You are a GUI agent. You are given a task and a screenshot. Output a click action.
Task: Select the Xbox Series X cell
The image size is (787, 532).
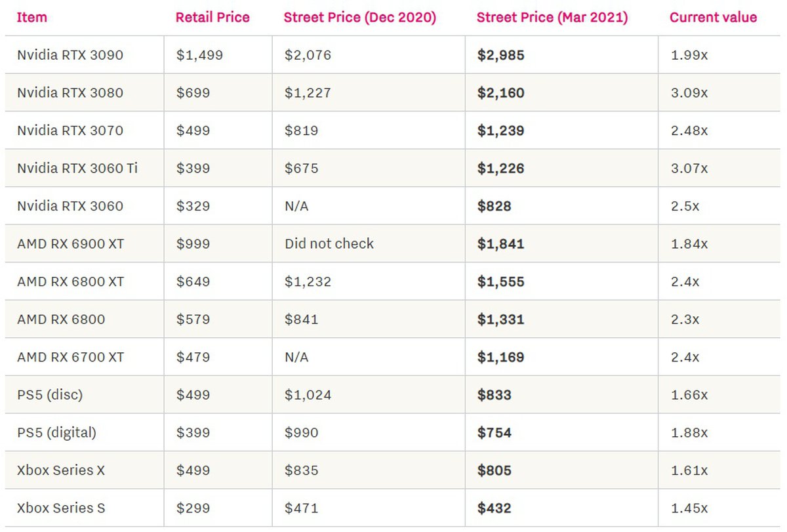[61, 470]
